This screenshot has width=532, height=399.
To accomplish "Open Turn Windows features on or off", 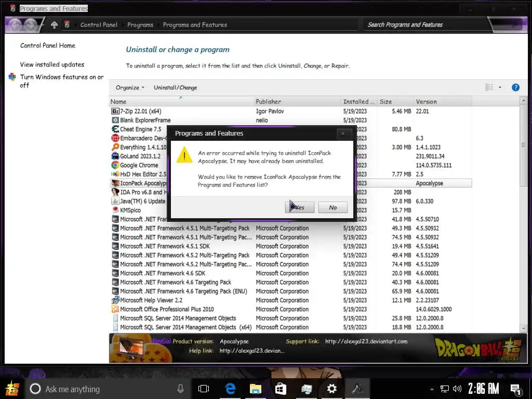I will click(x=62, y=81).
